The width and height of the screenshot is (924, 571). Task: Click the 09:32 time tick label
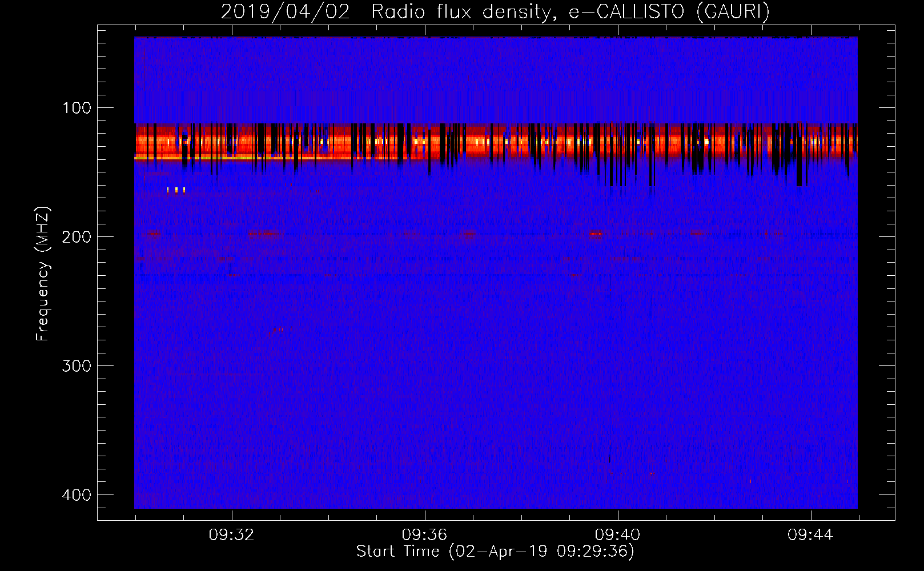point(231,535)
